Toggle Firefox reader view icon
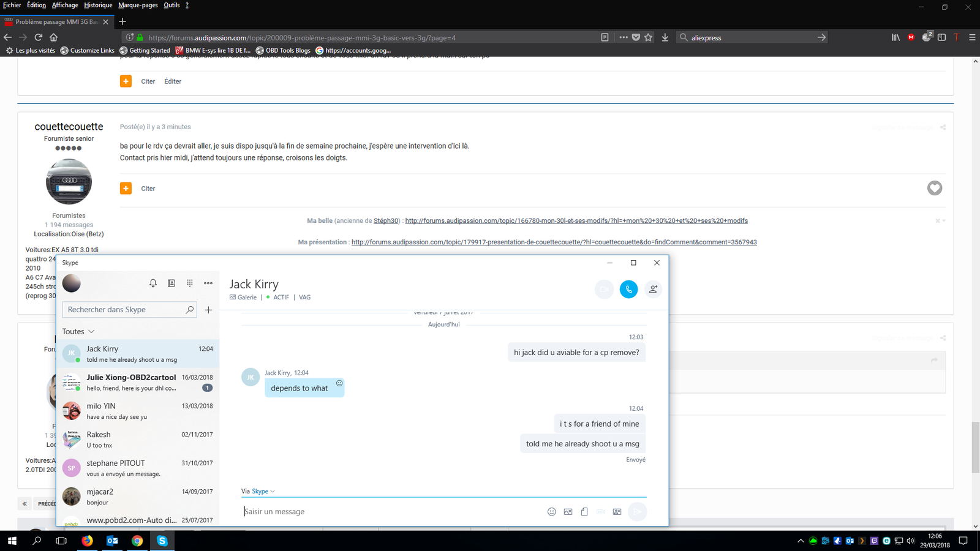The width and height of the screenshot is (980, 551). click(605, 37)
